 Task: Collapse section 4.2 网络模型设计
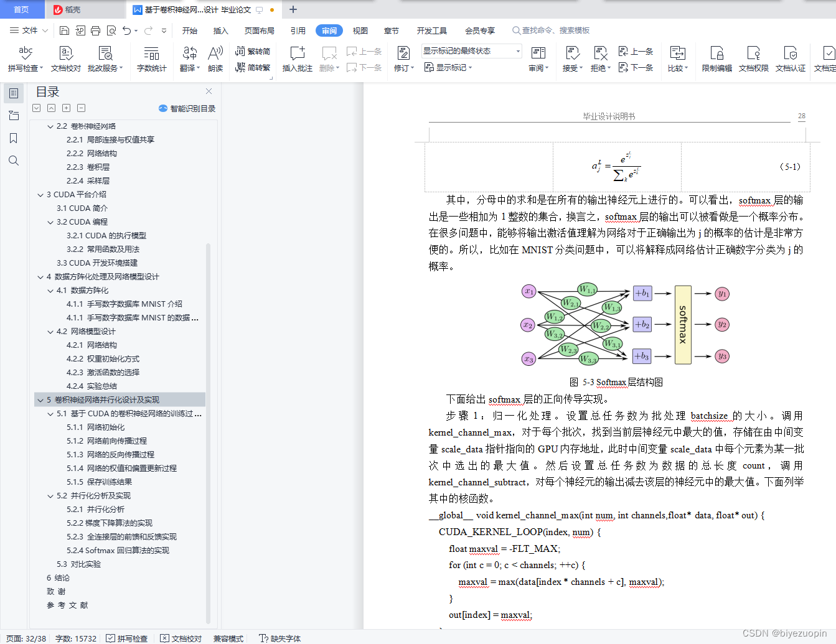[x=50, y=332]
